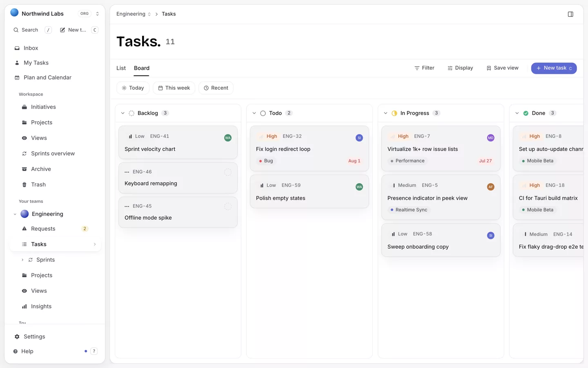The image size is (588, 368).
Task: Collapse the Backlog column
Action: click(x=122, y=114)
